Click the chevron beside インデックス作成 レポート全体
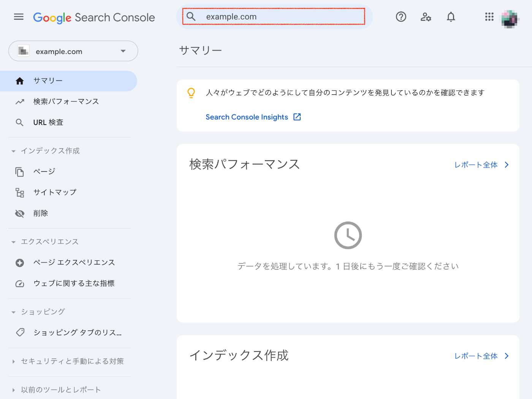This screenshot has height=399, width=532. [507, 356]
